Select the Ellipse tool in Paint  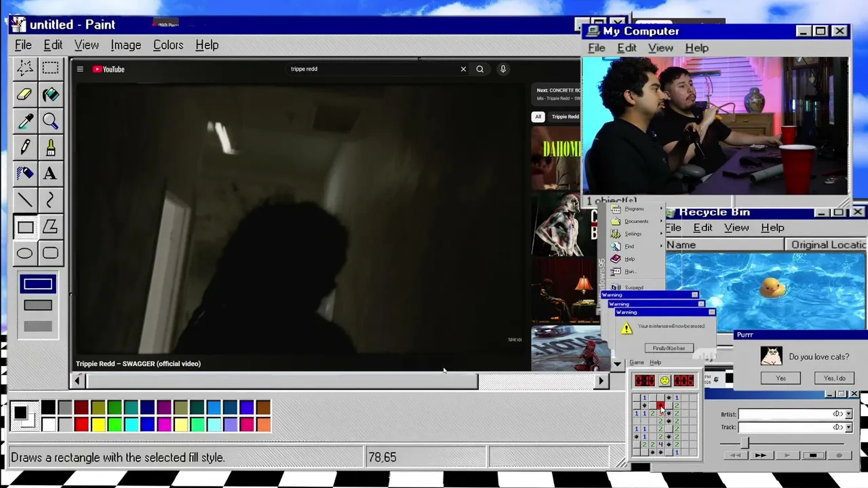[25, 253]
